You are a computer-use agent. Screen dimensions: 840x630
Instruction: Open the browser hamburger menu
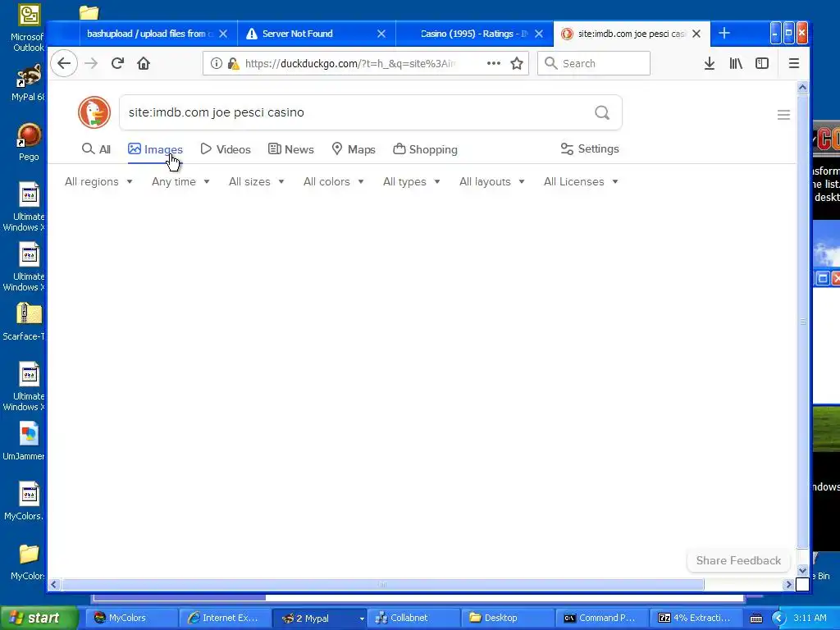pos(794,63)
